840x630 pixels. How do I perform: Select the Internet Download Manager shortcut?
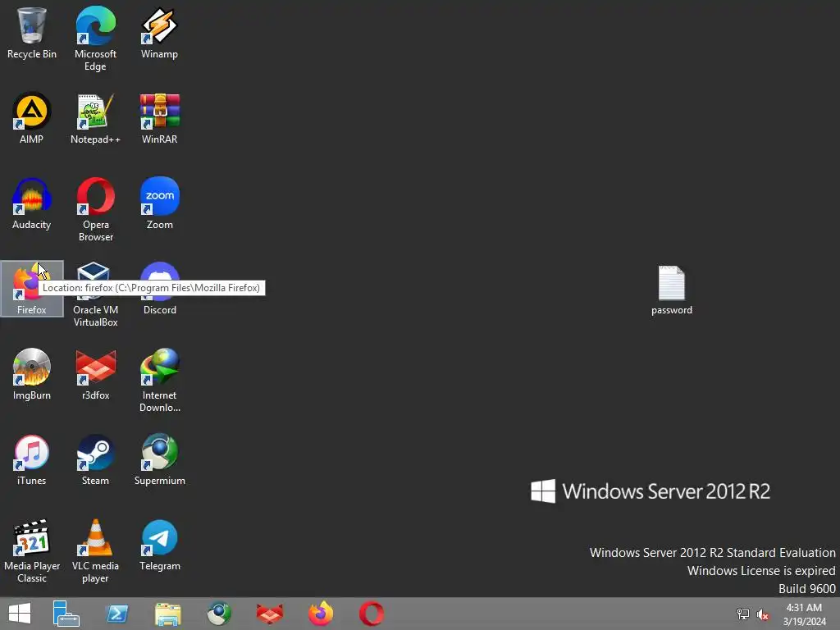(x=160, y=381)
